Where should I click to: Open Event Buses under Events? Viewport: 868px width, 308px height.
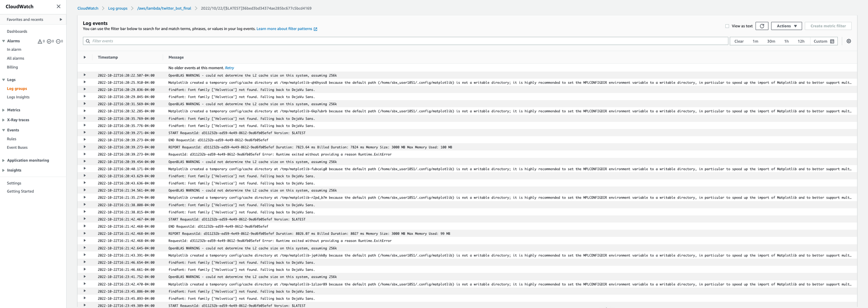pyautogui.click(x=17, y=148)
